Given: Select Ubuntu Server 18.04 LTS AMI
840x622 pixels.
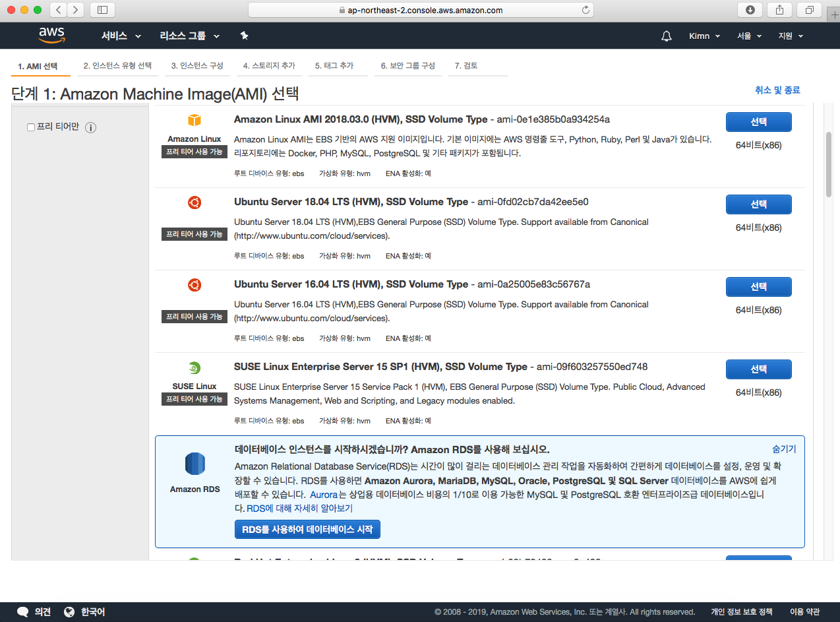Looking at the screenshot, I should click(758, 204).
